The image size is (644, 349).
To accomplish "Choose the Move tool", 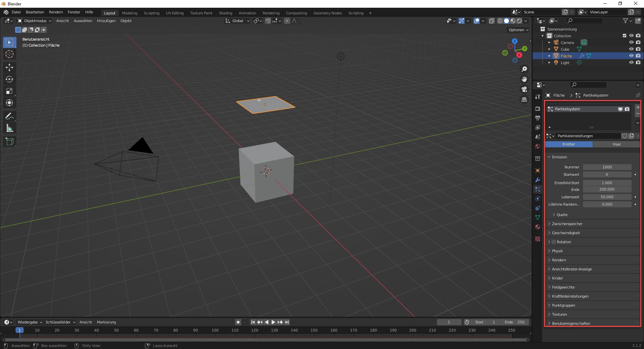I will coord(9,67).
